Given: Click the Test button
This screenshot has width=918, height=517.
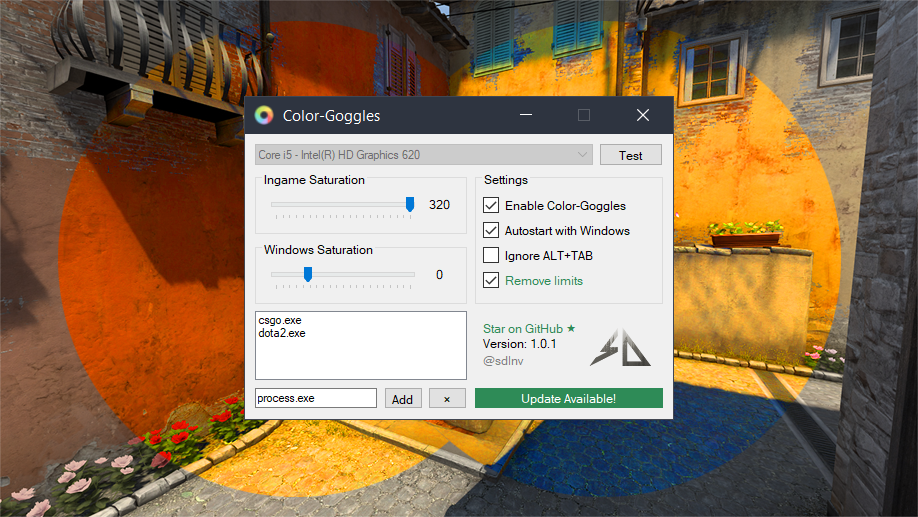Looking at the screenshot, I should pos(631,155).
